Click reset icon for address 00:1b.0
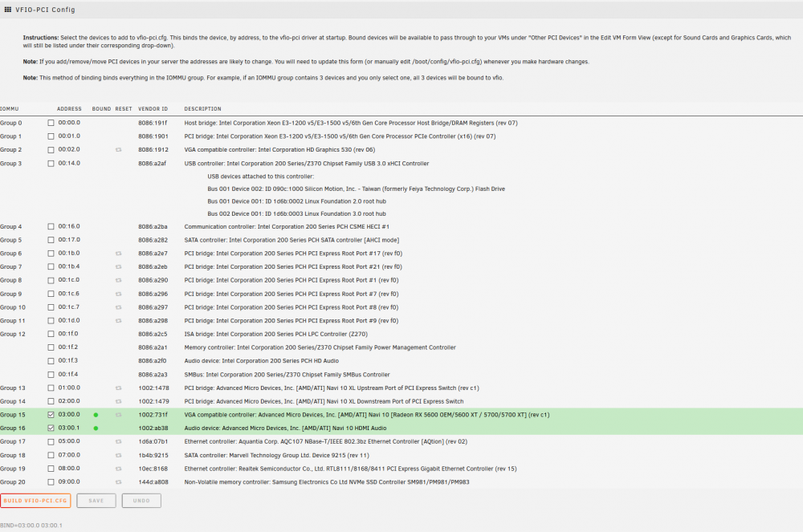The height and width of the screenshot is (532, 803). tap(118, 254)
